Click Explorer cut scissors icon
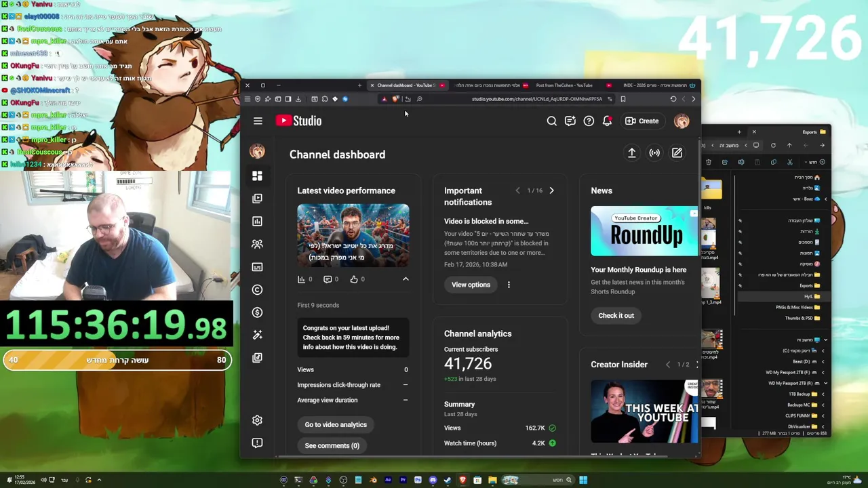This screenshot has width=868, height=488. click(789, 162)
